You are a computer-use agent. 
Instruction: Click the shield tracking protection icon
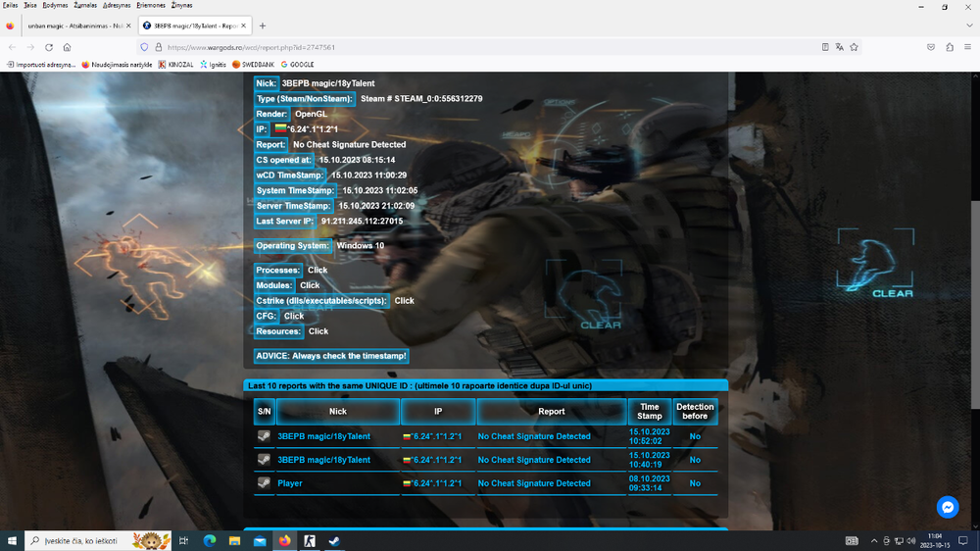144,47
